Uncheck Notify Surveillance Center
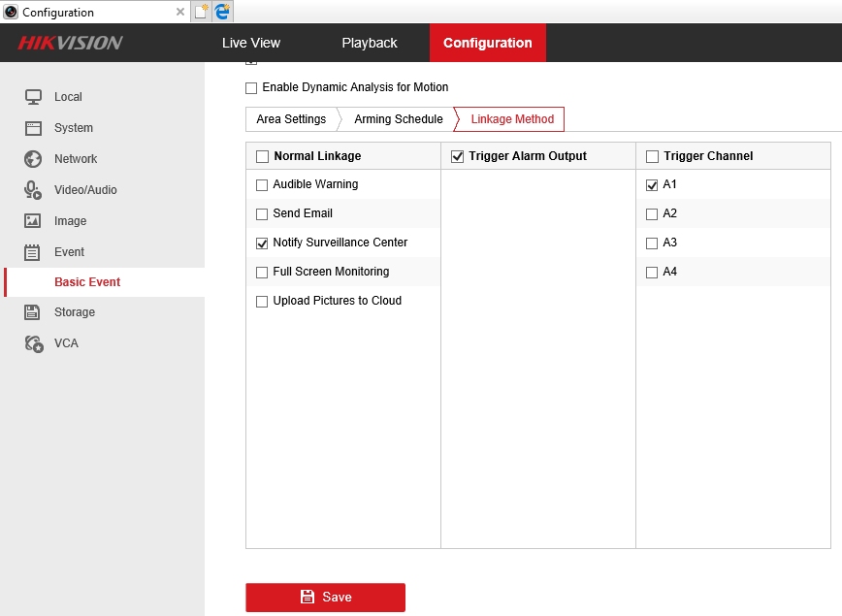842x616 pixels. pos(262,243)
